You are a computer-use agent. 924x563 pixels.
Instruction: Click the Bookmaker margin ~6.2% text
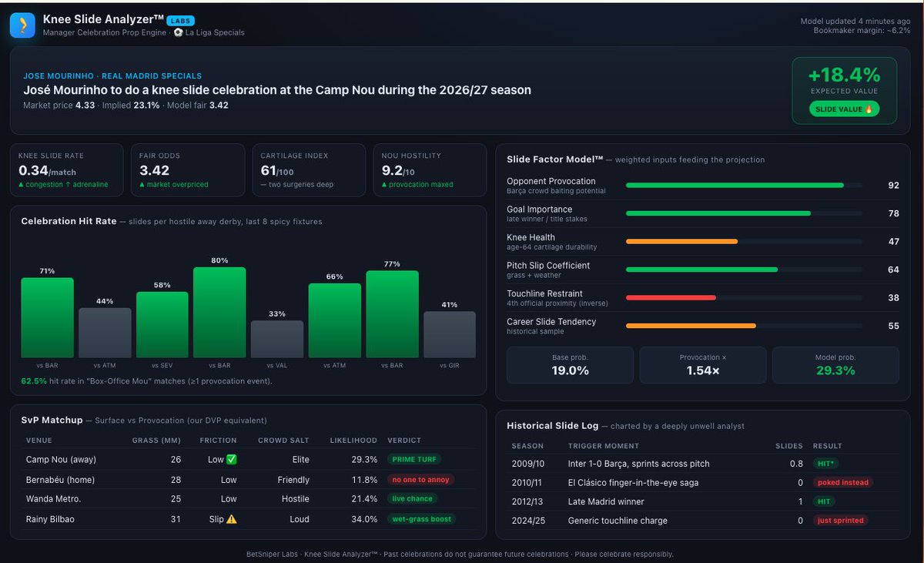tap(862, 31)
